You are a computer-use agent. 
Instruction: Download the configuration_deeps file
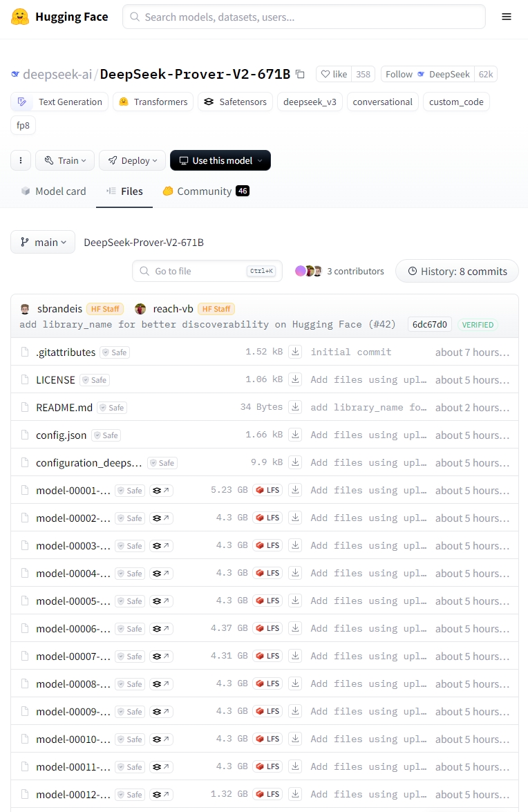[x=295, y=462]
